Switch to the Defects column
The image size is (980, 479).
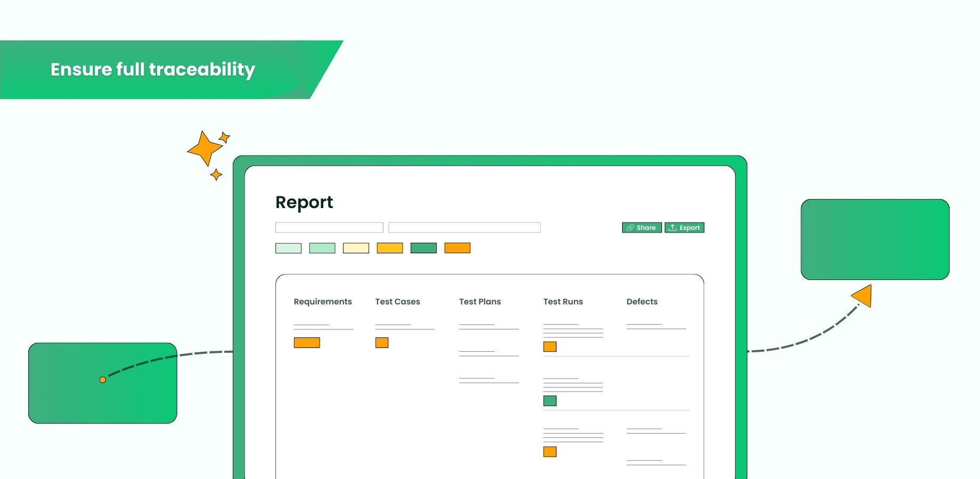pos(642,302)
